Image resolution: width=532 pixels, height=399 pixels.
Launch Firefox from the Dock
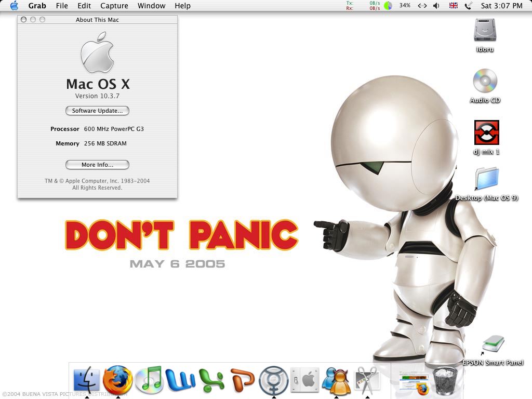click(x=118, y=380)
